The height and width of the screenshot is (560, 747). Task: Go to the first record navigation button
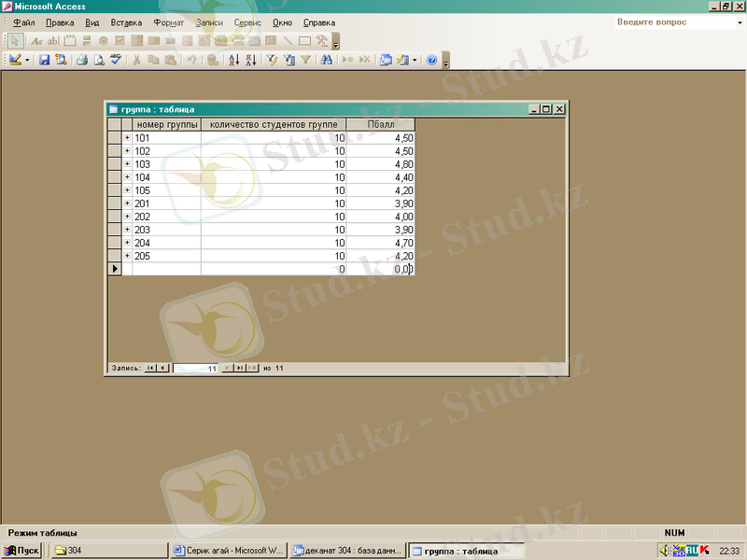pyautogui.click(x=151, y=368)
